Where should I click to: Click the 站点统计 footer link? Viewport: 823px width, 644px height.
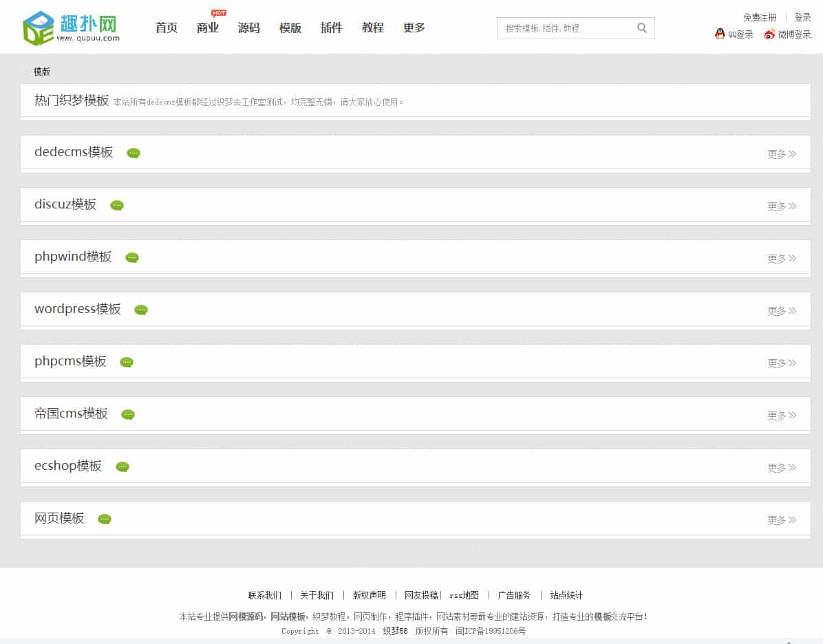[566, 595]
